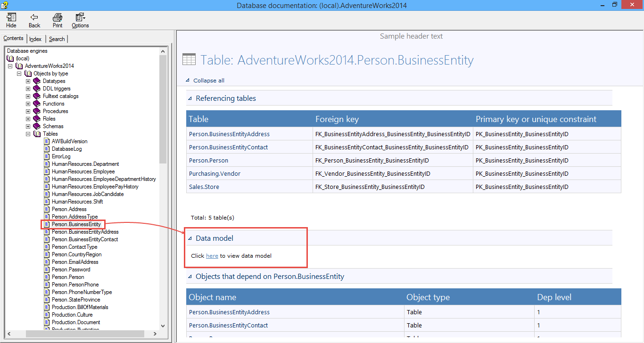Click the open Tables book icon
This screenshot has height=343, width=644.
[37, 134]
